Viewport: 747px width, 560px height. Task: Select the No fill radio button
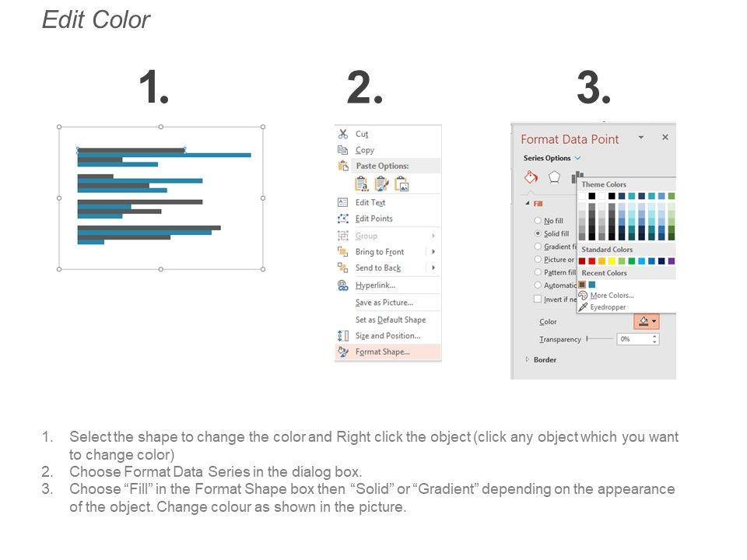(538, 221)
